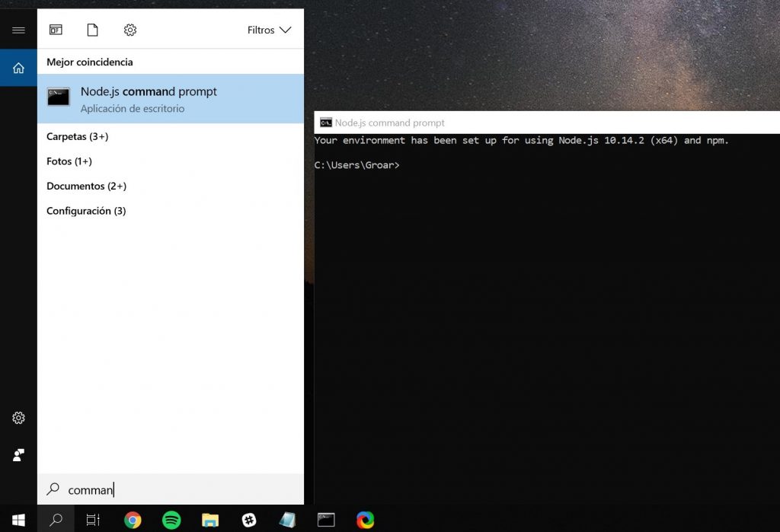Click the 'Mejor coincidencia' heading text

(90, 62)
